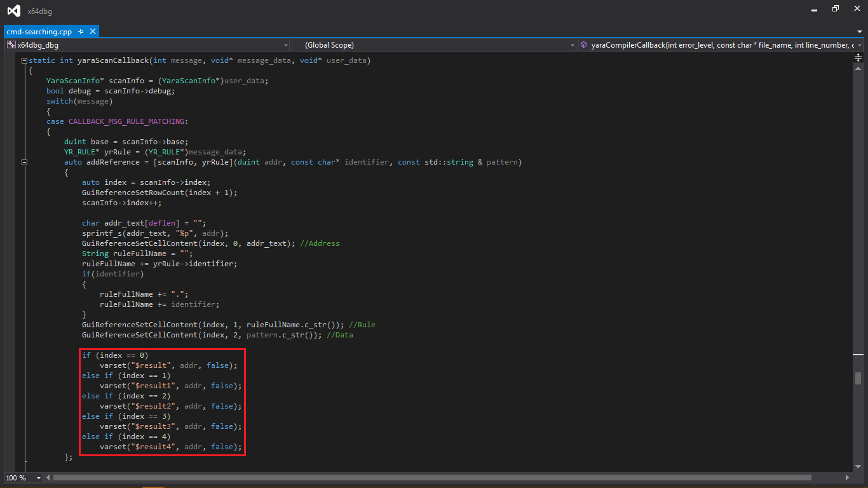The image size is (868, 488).
Task: Open the 100 % zoom level dropdown
Action: [x=39, y=478]
